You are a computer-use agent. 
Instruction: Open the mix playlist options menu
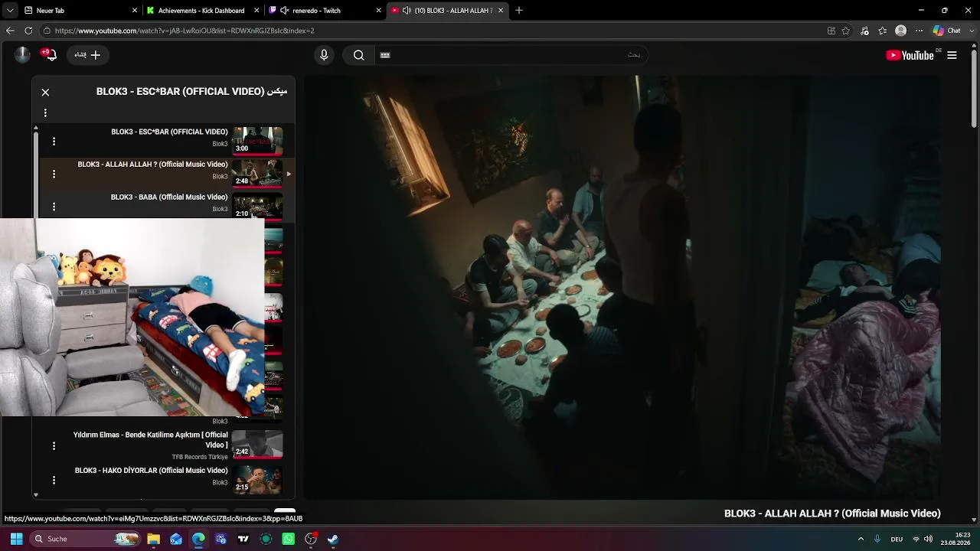[45, 112]
